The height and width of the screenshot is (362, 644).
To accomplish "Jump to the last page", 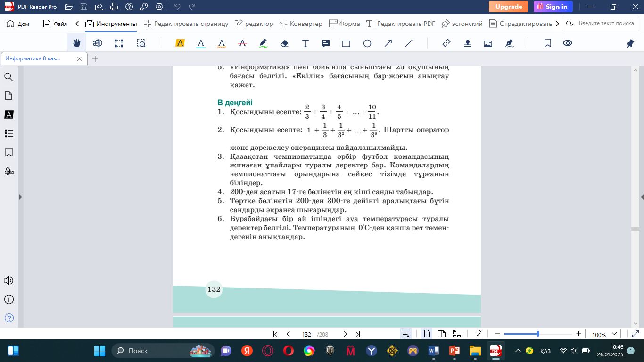I will tap(358, 334).
